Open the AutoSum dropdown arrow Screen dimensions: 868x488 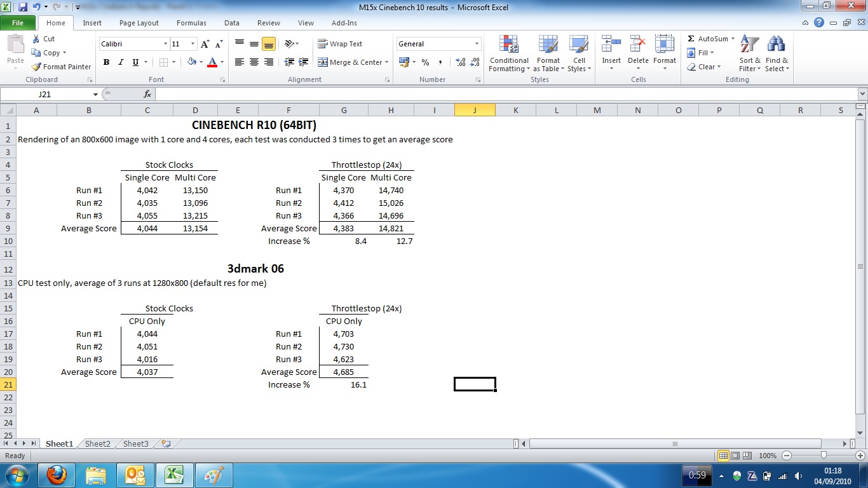[733, 39]
